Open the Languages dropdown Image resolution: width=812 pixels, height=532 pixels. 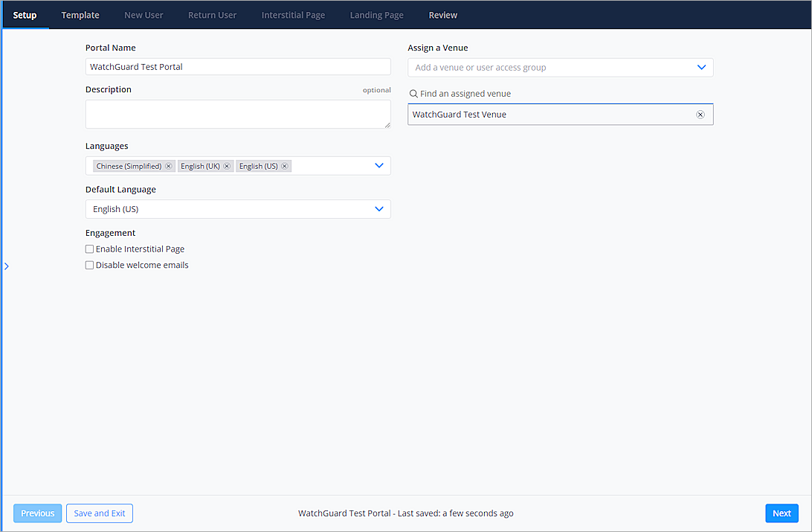379,165
